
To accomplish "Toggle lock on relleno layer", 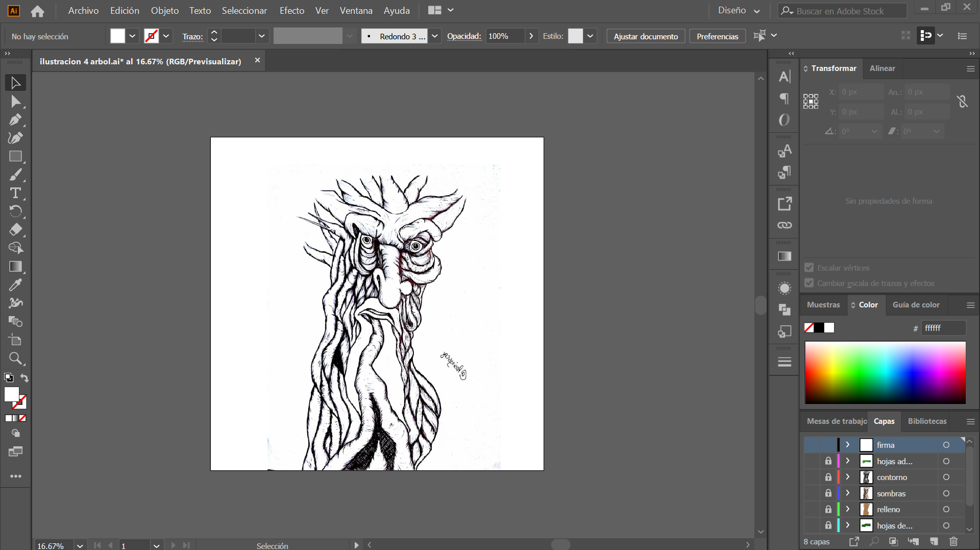I will pos(828,509).
